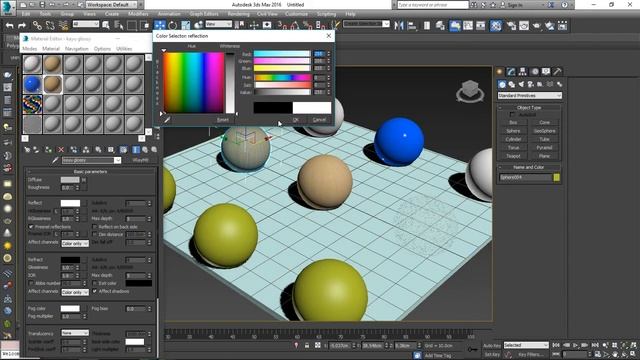Screen dimensions: 640x360
Task: Click the Teapot object type button
Action: point(513,156)
